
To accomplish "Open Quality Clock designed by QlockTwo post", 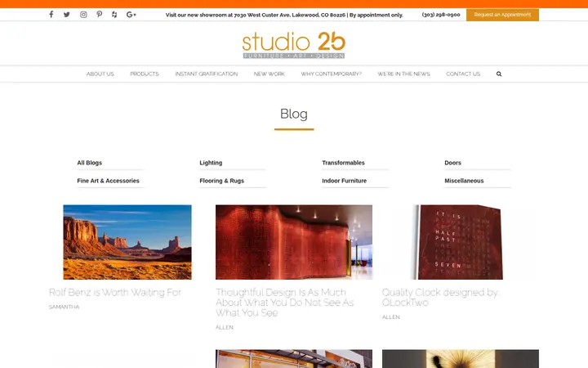I will (441, 297).
